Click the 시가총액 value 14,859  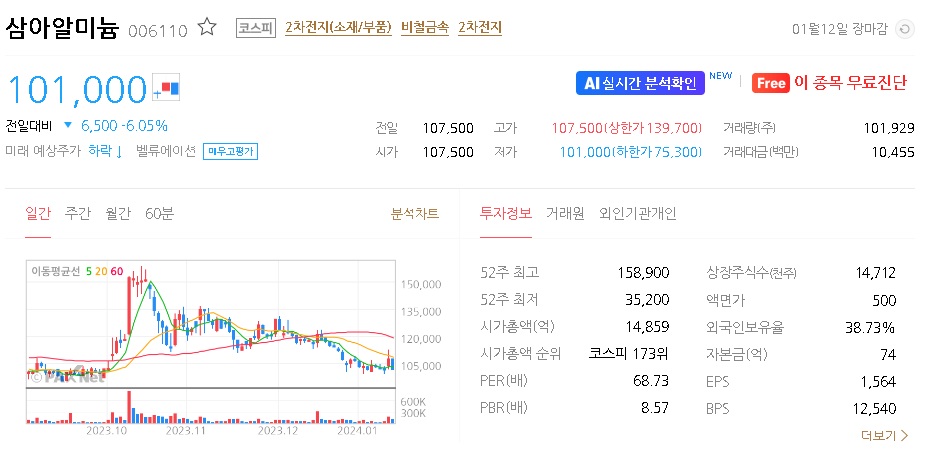click(x=647, y=327)
